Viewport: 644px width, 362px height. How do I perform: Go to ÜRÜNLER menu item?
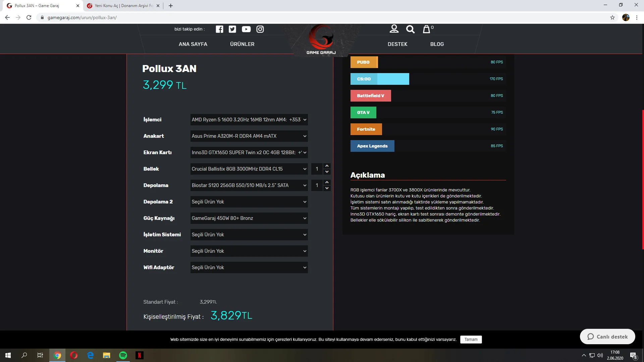[242, 44]
